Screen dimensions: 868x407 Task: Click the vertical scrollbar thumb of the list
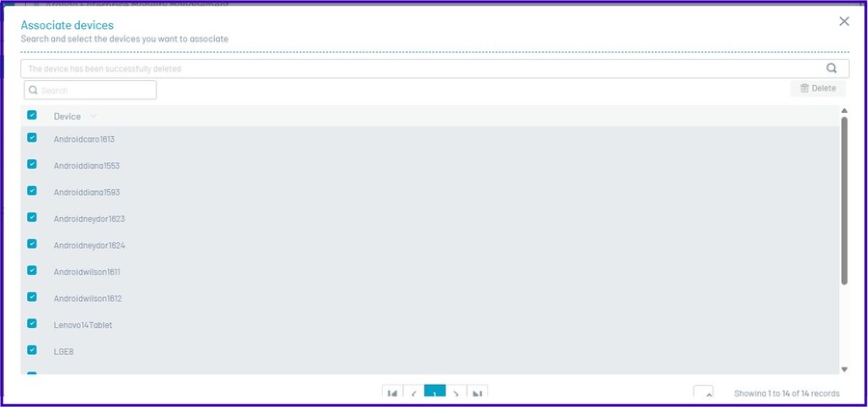845,201
